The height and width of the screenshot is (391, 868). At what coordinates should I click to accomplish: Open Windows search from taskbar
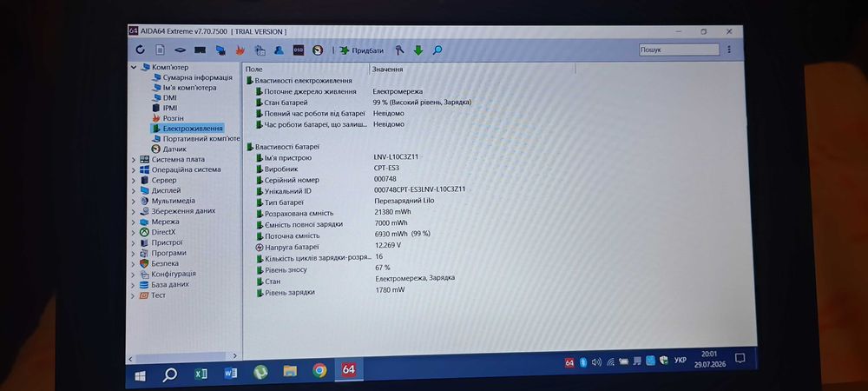point(169,375)
